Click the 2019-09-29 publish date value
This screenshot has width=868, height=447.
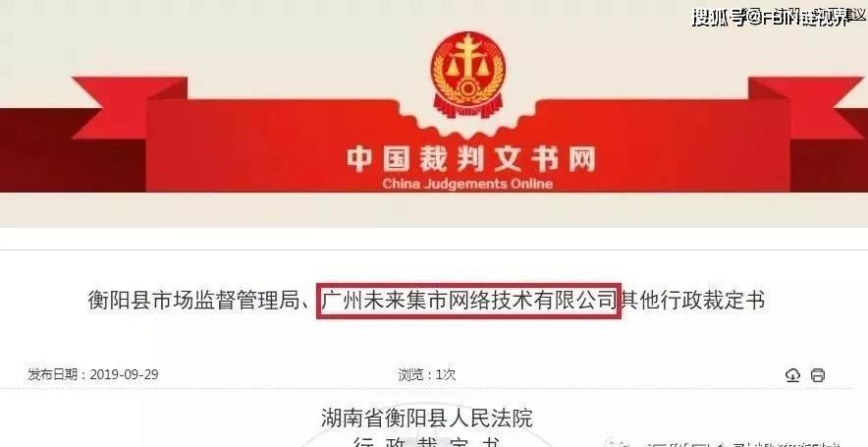124,375
